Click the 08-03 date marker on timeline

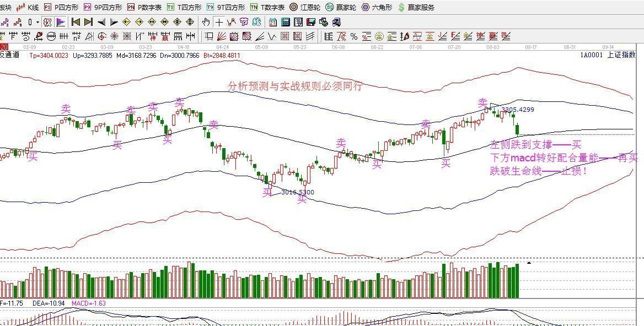pos(493,47)
